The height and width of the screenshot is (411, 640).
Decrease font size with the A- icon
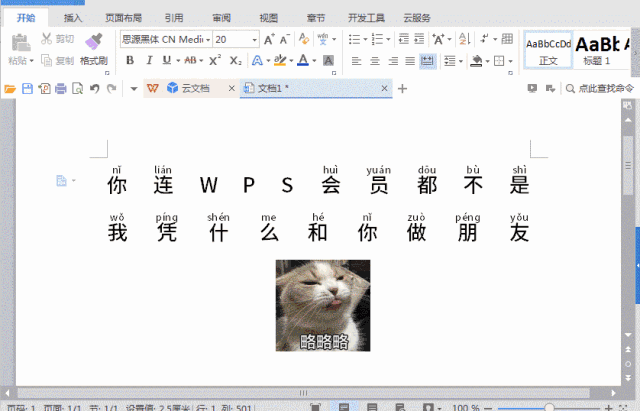click(x=284, y=39)
